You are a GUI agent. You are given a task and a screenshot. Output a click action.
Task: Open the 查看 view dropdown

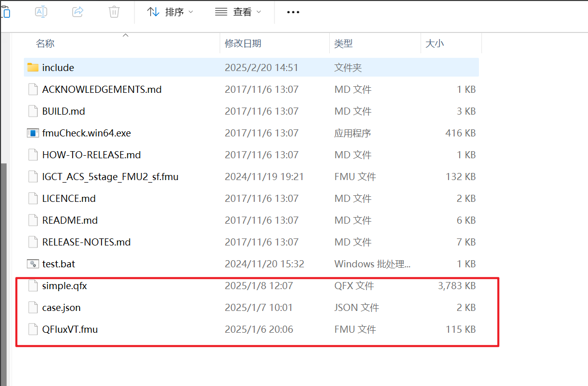(x=238, y=12)
